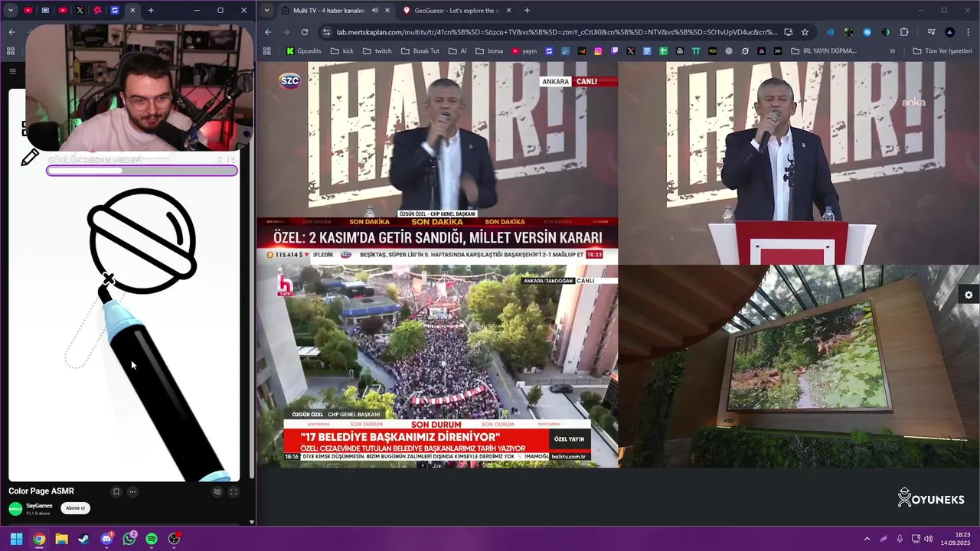The height and width of the screenshot is (551, 980).
Task: Subscribe with the Abone ol button
Action: click(x=75, y=508)
